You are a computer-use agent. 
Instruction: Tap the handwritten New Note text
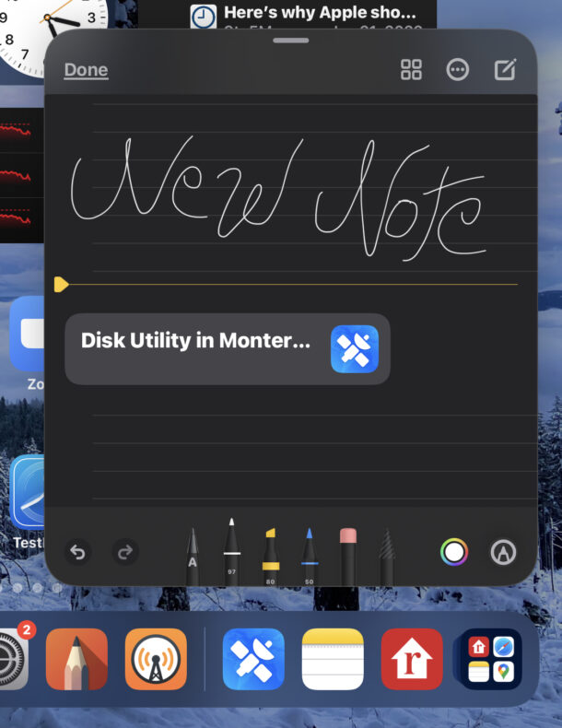(x=278, y=199)
